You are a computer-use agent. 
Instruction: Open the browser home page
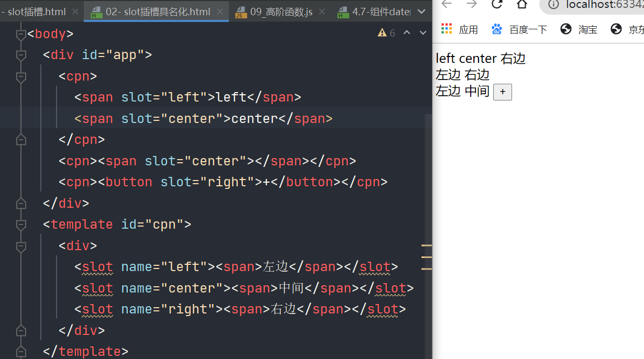coord(522,4)
